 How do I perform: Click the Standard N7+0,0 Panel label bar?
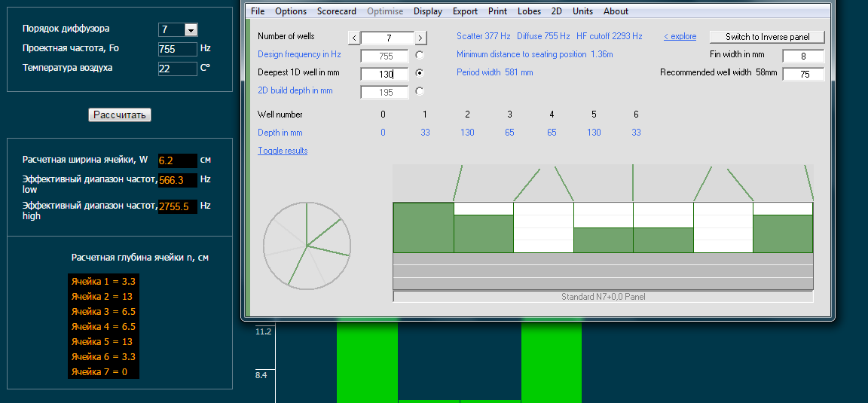(603, 297)
